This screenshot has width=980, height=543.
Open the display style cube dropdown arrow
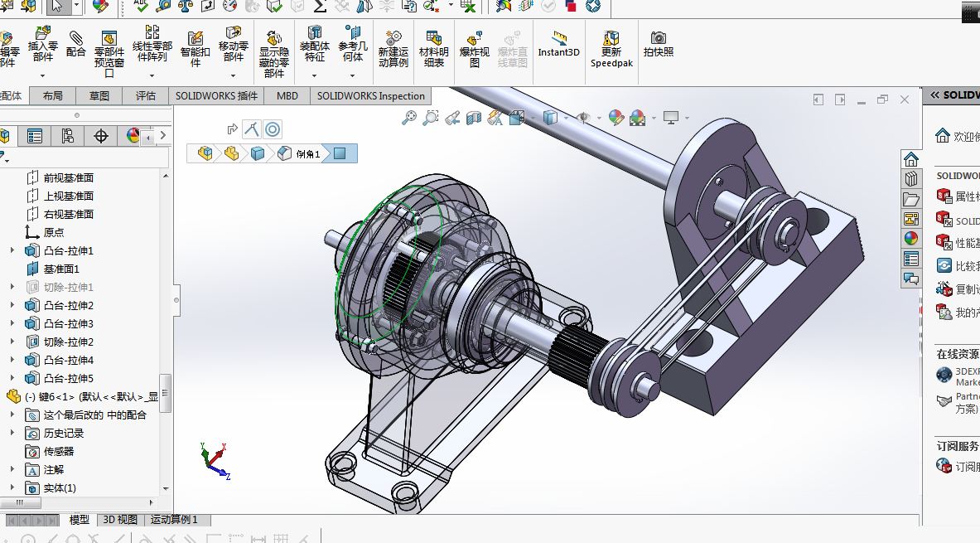point(567,118)
